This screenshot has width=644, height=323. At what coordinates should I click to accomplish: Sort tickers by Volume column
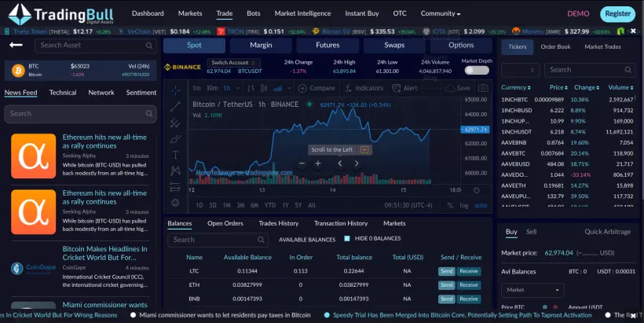620,87
